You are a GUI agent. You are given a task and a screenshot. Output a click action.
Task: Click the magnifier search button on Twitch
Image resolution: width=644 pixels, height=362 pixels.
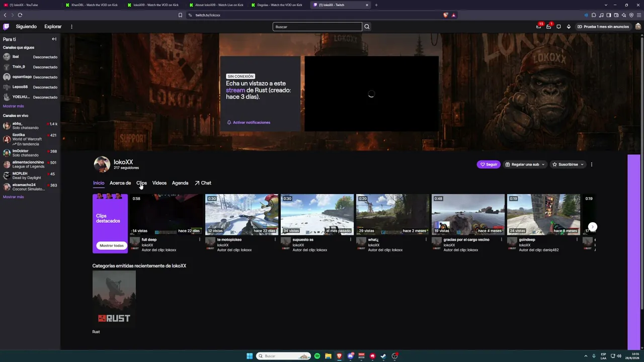click(x=367, y=27)
